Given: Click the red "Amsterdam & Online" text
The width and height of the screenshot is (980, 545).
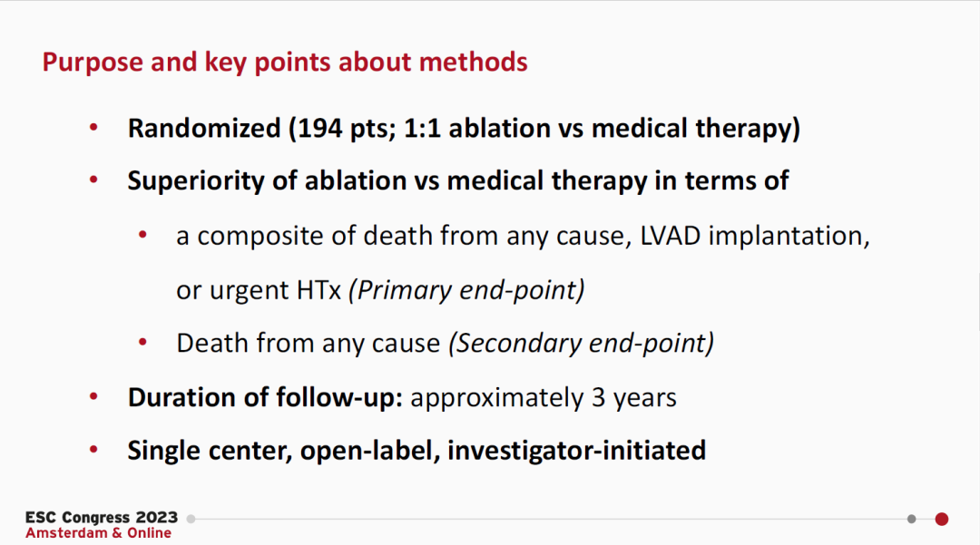Looking at the screenshot, I should click(98, 533).
